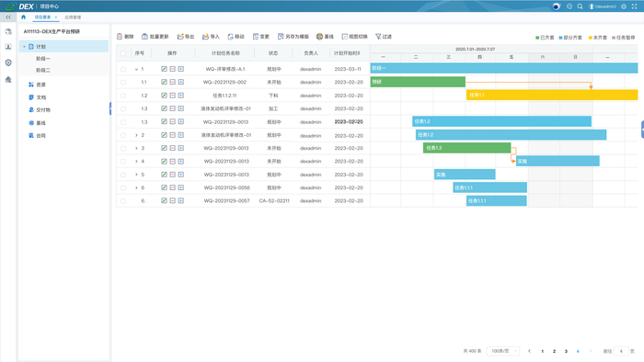Check the row 3 checkbox
This screenshot has height=362, width=644.
[x=123, y=149]
